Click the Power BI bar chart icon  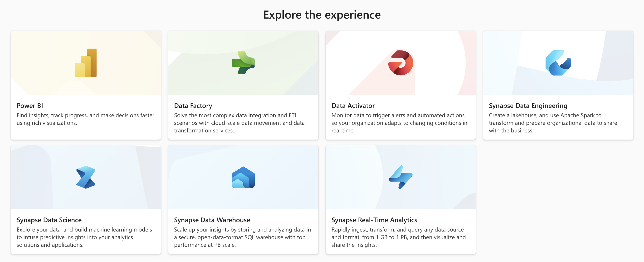pyautogui.click(x=86, y=63)
